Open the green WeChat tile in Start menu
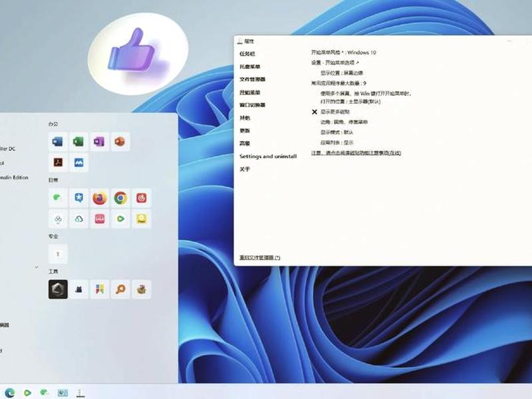The image size is (532, 399). coord(58,198)
